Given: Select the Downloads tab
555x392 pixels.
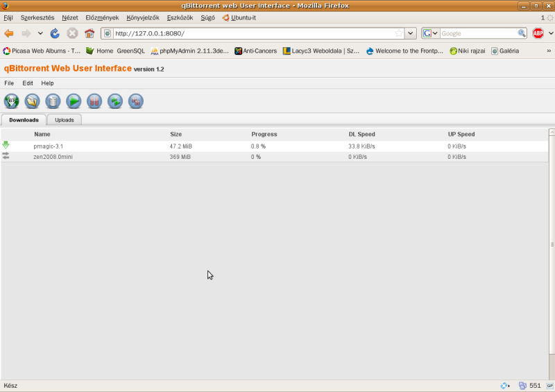Looking at the screenshot, I should pyautogui.click(x=24, y=120).
